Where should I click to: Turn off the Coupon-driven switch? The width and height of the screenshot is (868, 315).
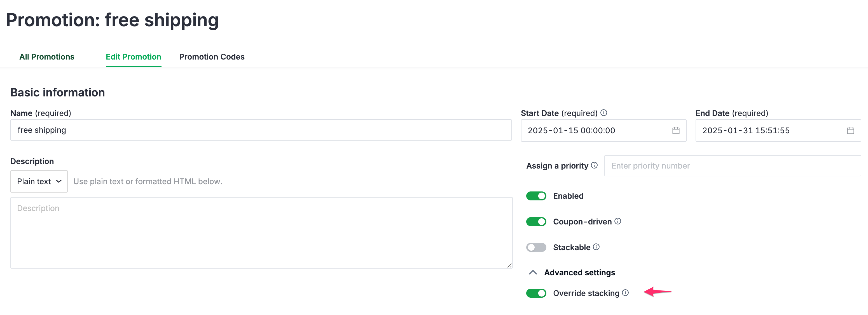(x=536, y=221)
